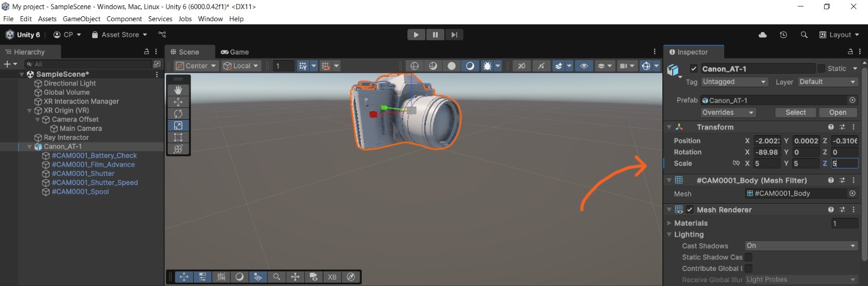This screenshot has width=868, height=286.
Task: Collapse the Canon_AT-1 hierarchy item
Action: [x=29, y=147]
